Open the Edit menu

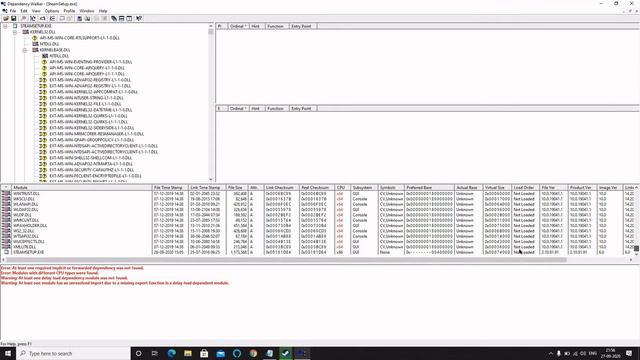[24, 11]
